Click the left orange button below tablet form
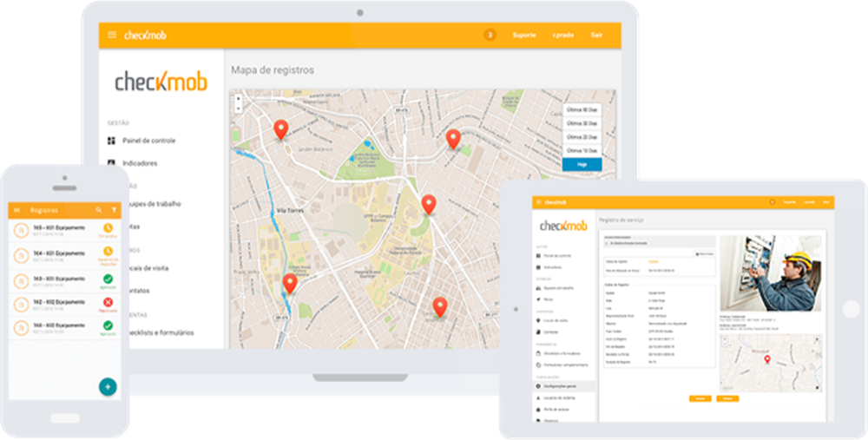This screenshot has height=440, width=868. coord(700,398)
